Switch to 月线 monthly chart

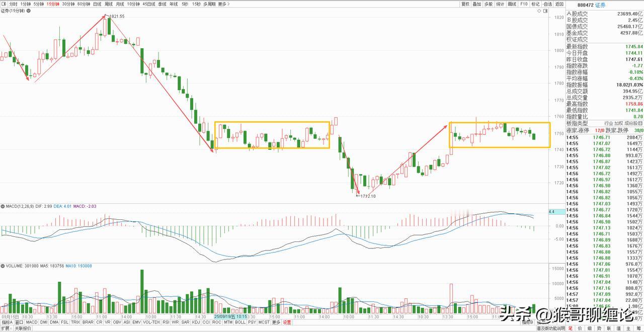click(x=120, y=4)
